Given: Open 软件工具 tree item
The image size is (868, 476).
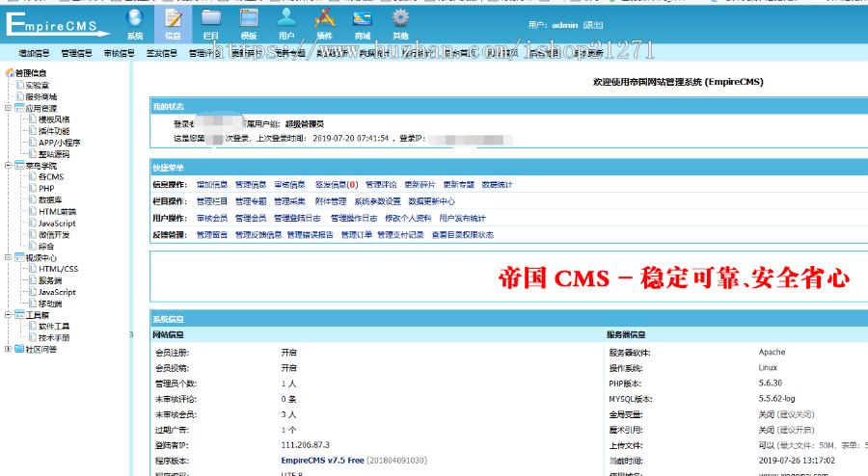Looking at the screenshot, I should [x=54, y=327].
